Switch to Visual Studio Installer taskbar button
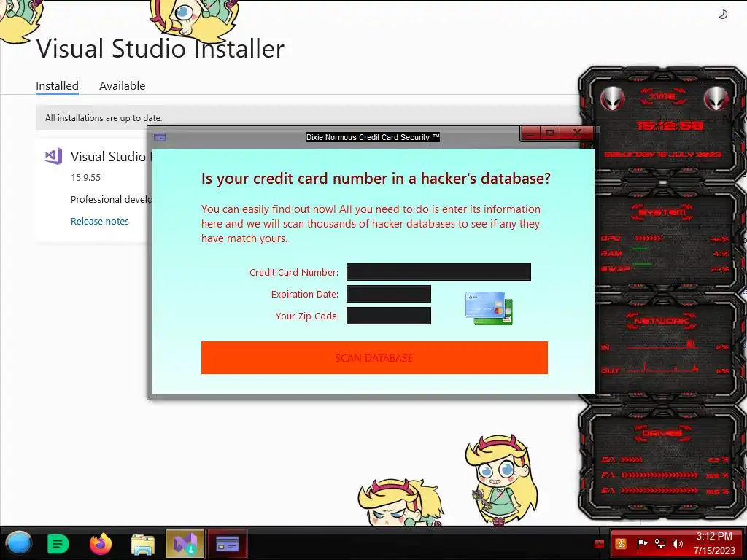 click(185, 543)
